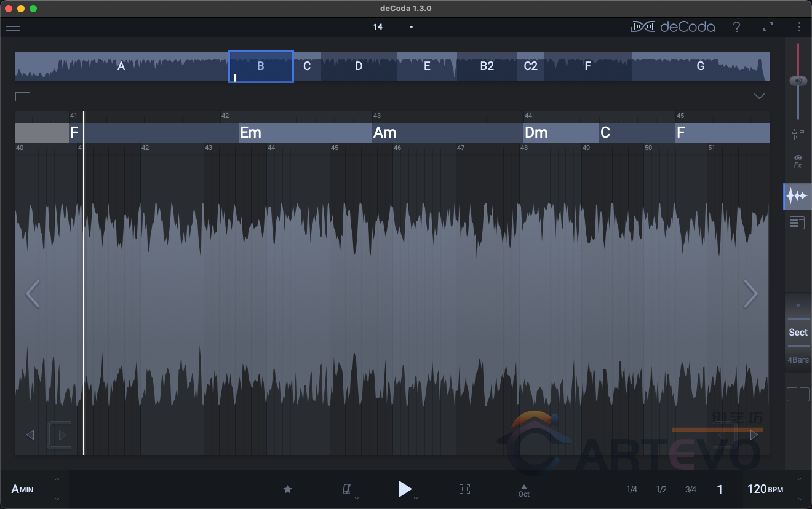Switch to the piano roll list view

[797, 223]
